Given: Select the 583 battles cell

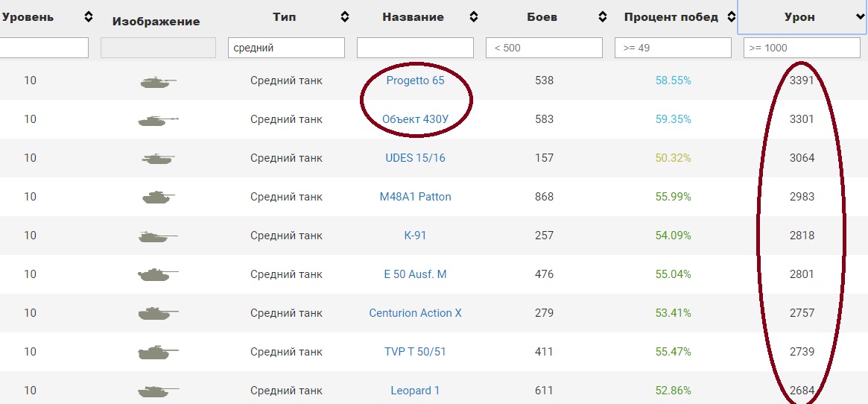Looking at the screenshot, I should click(544, 119).
